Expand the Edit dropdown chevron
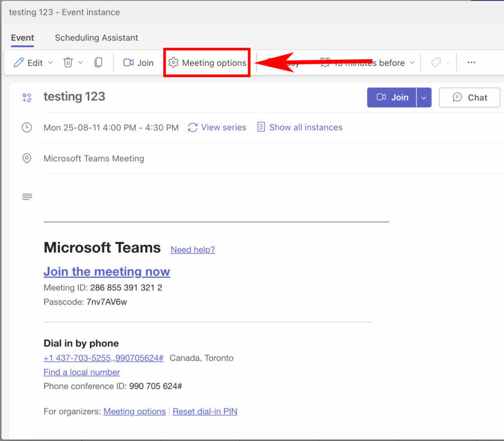 pos(50,63)
